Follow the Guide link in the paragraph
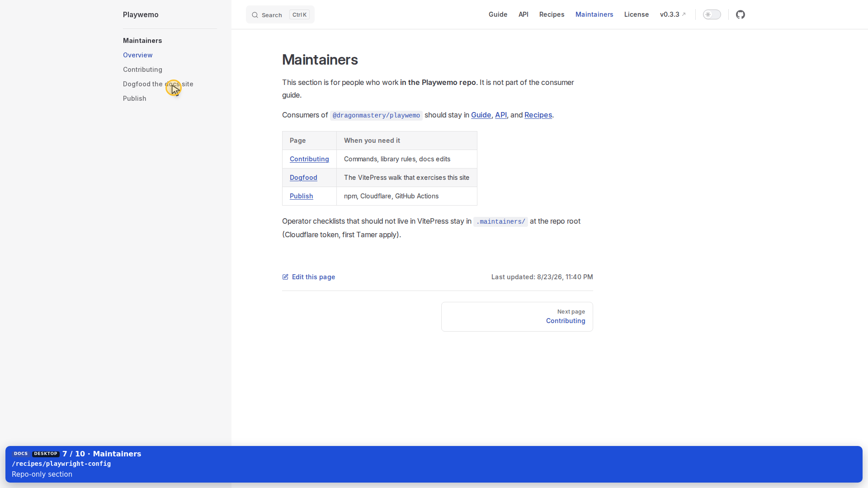 pos(481,115)
